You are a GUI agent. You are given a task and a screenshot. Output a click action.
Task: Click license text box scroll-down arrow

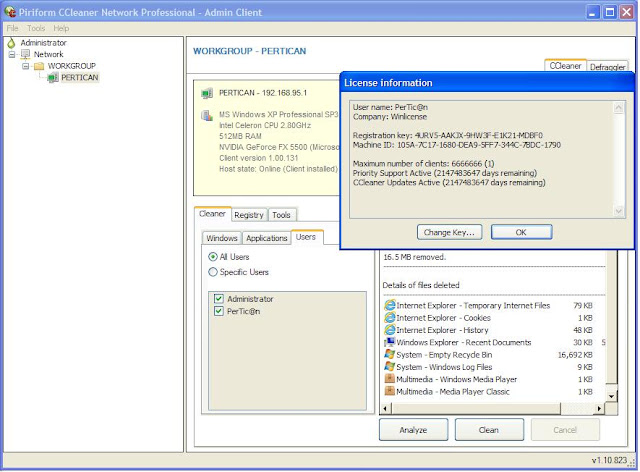pyautogui.click(x=618, y=211)
